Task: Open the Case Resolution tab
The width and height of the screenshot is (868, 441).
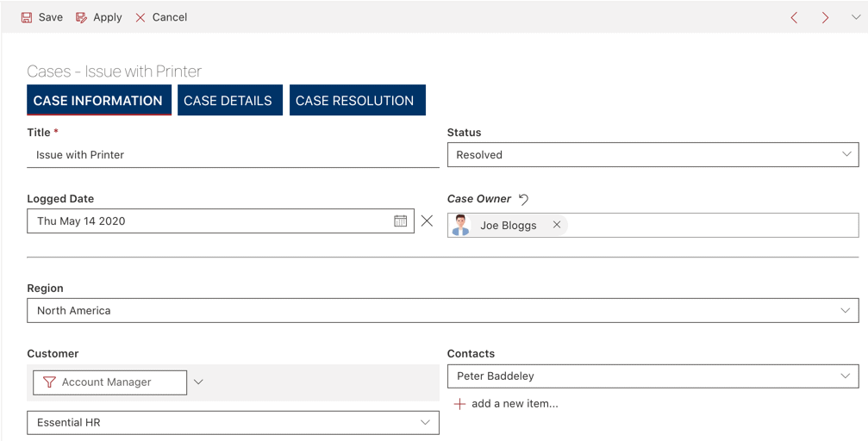Action: click(x=354, y=101)
